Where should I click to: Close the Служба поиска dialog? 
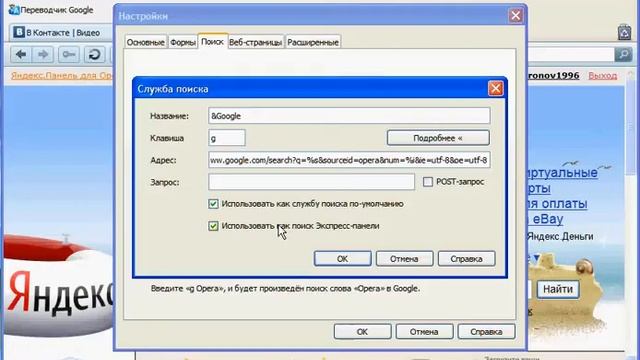coord(496,89)
